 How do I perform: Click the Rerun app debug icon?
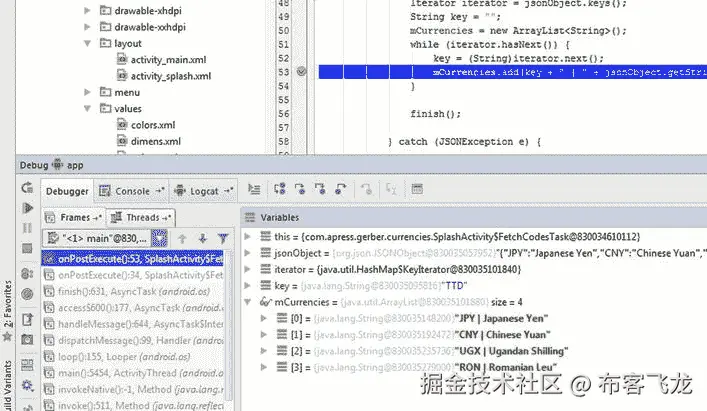27,187
